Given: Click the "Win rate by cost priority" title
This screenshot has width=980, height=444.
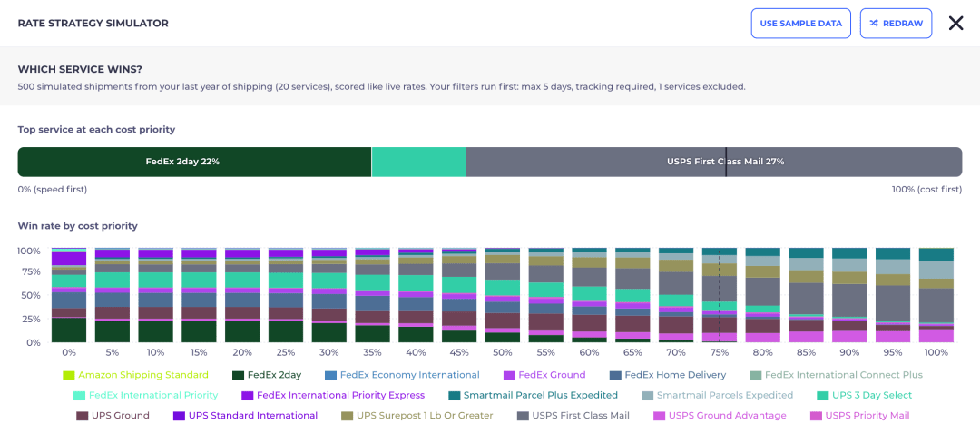Looking at the screenshot, I should click(77, 226).
